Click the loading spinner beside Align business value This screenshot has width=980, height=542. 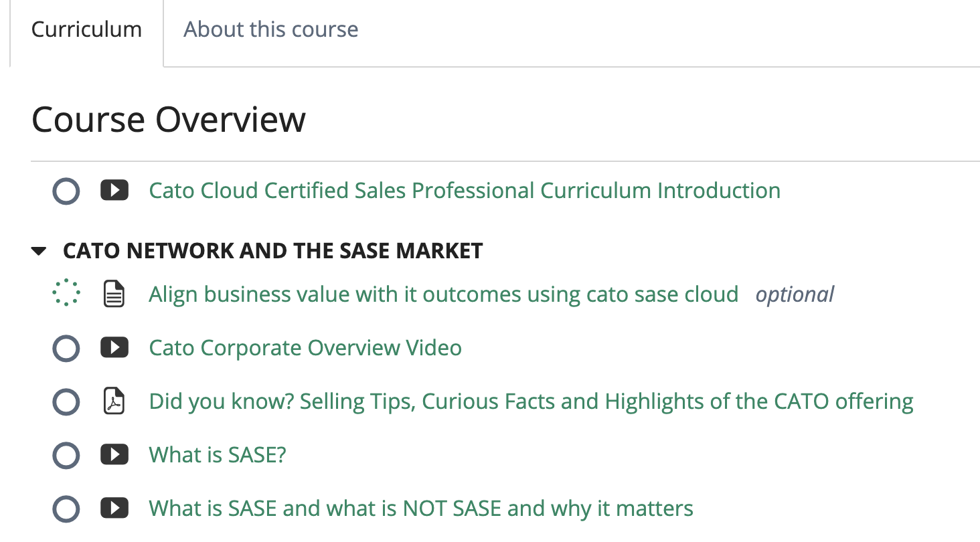coord(66,292)
